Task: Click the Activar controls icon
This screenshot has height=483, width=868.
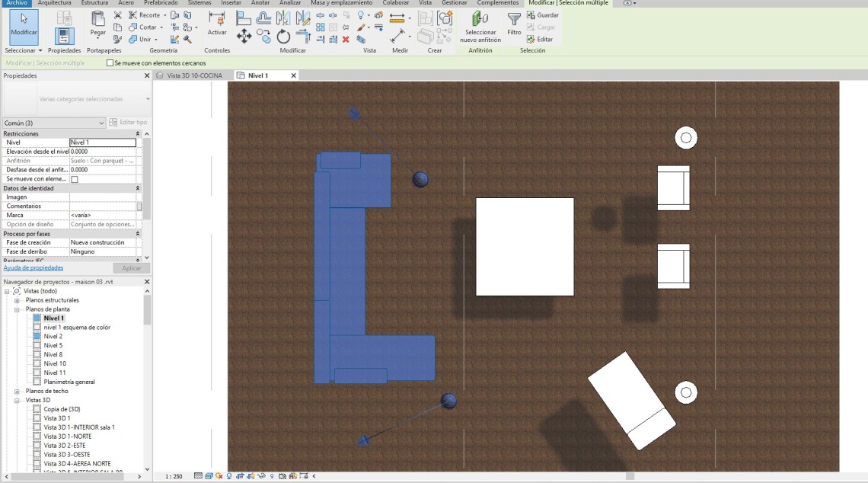Action: point(217,23)
